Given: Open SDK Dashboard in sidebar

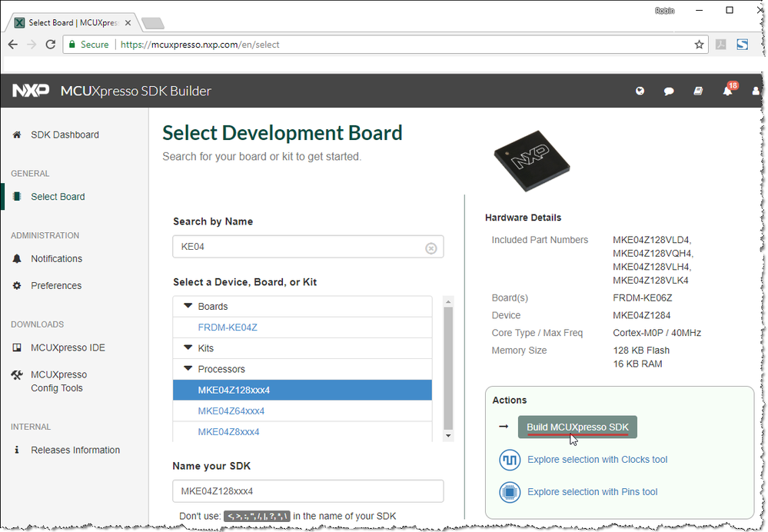Looking at the screenshot, I should click(x=65, y=135).
